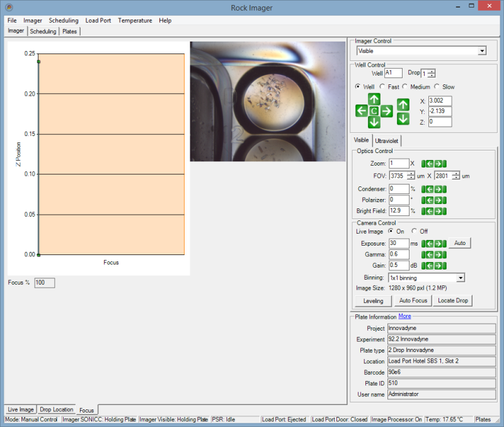Click the center 'C' well position button
This screenshot has height=427, width=504.
[374, 111]
